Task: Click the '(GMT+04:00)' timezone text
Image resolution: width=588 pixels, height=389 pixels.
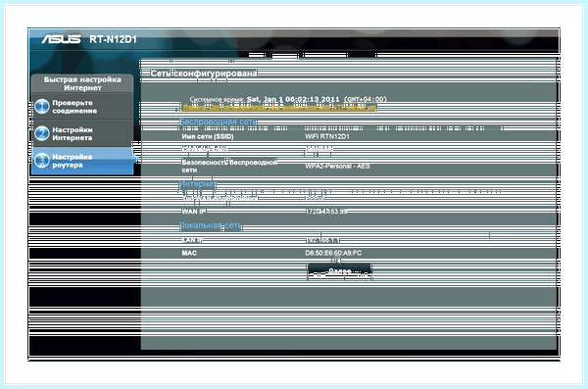Action: [365, 99]
